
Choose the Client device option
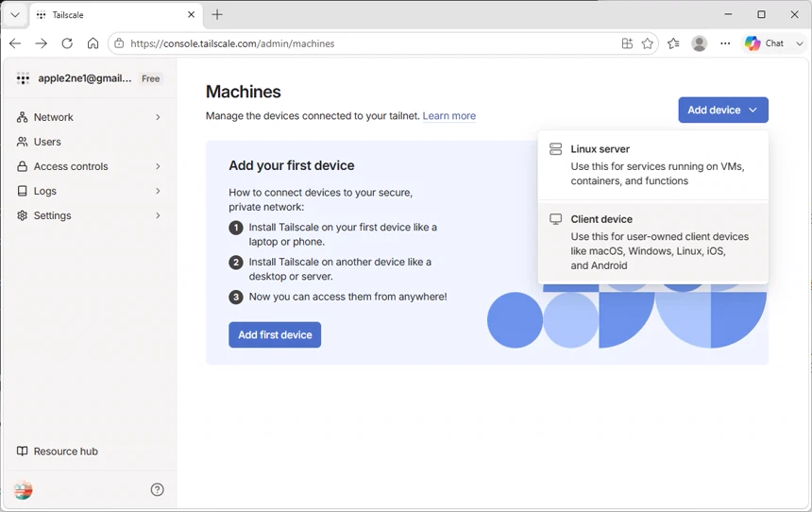pyautogui.click(x=653, y=242)
